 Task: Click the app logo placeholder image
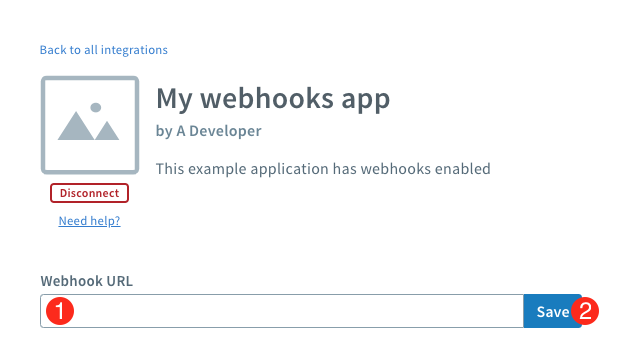(90, 125)
